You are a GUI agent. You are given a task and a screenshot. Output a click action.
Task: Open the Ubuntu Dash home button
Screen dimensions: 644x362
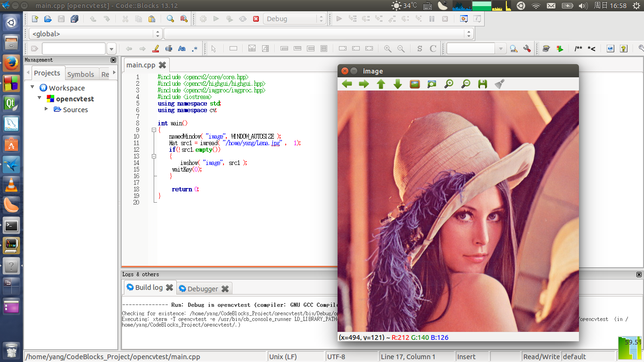[11, 22]
